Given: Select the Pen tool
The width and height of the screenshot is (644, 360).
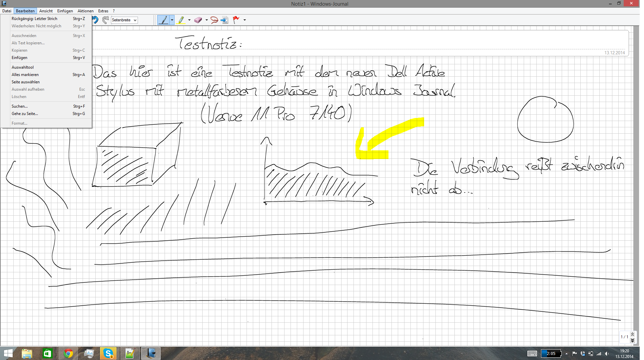Looking at the screenshot, I should coord(164,20).
